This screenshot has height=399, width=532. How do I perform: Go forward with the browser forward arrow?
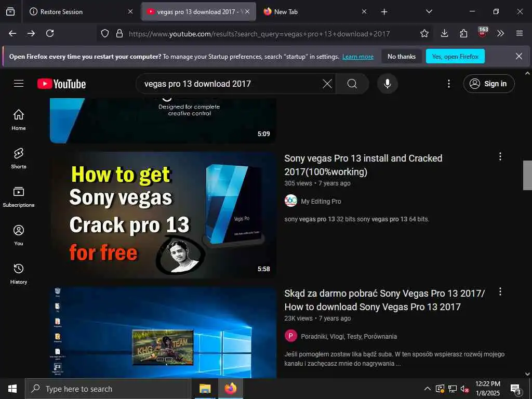pos(31,33)
